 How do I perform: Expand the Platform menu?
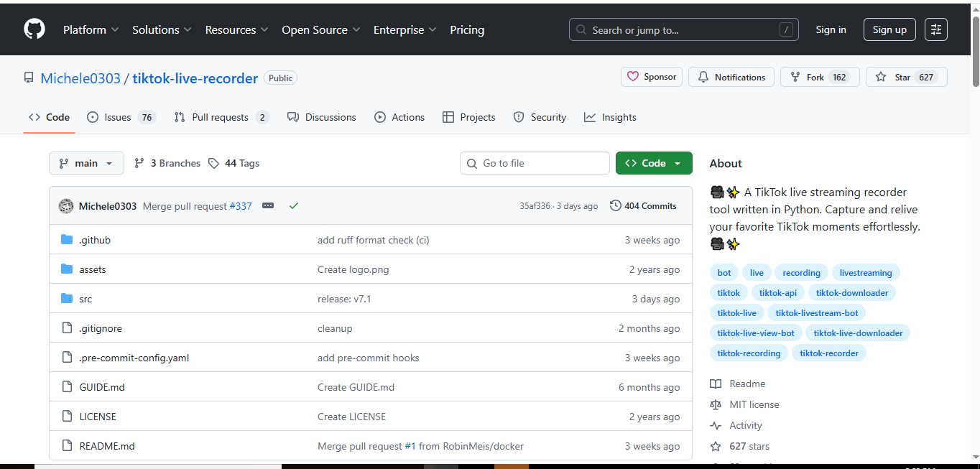(x=91, y=29)
